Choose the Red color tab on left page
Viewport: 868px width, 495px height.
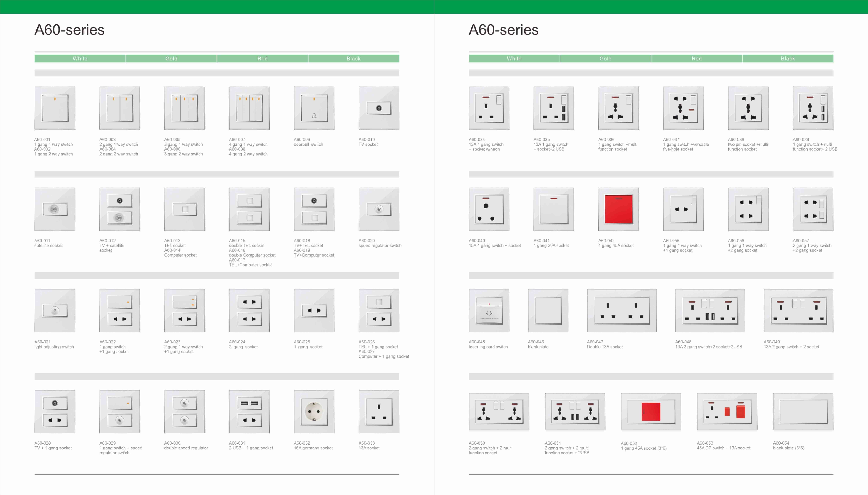coord(262,59)
